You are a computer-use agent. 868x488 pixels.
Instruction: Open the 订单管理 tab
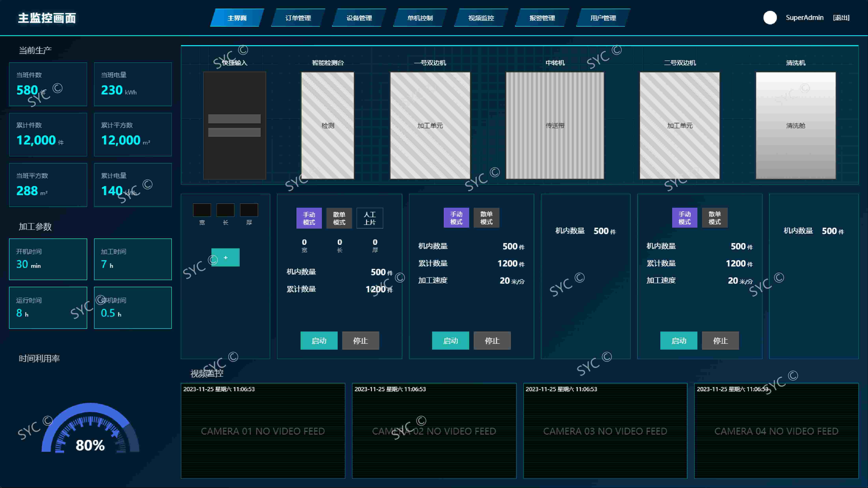tap(298, 18)
